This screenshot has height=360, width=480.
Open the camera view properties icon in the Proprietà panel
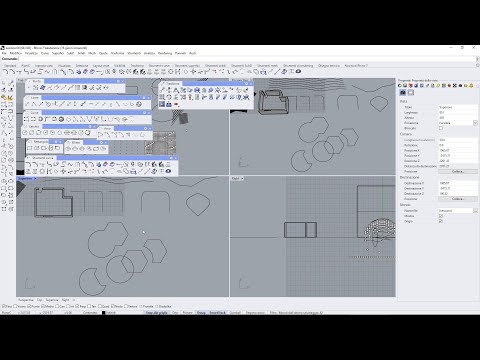(x=403, y=93)
